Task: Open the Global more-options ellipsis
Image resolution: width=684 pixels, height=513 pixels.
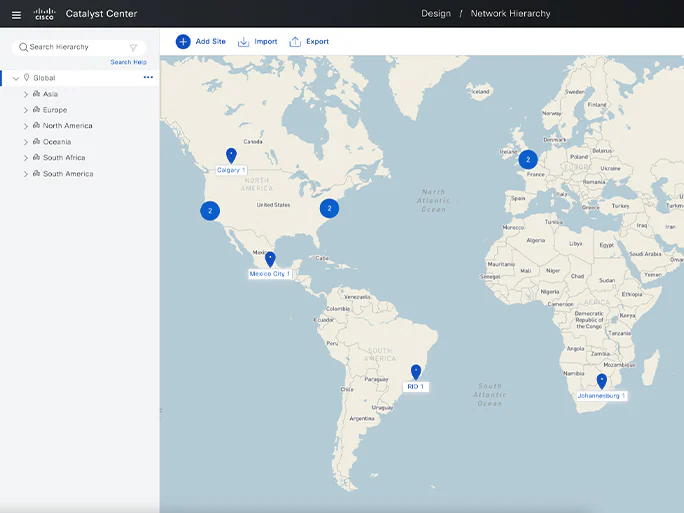Action: [x=148, y=77]
